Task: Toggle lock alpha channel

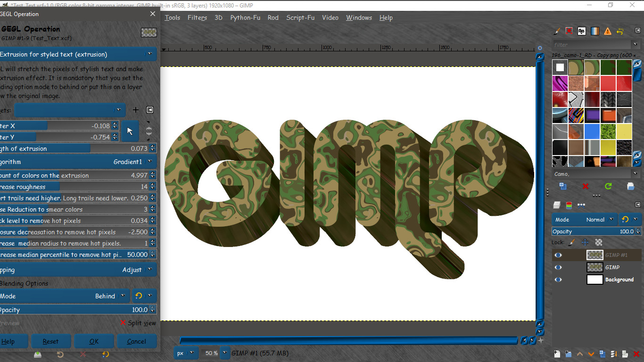Action: tap(599, 242)
